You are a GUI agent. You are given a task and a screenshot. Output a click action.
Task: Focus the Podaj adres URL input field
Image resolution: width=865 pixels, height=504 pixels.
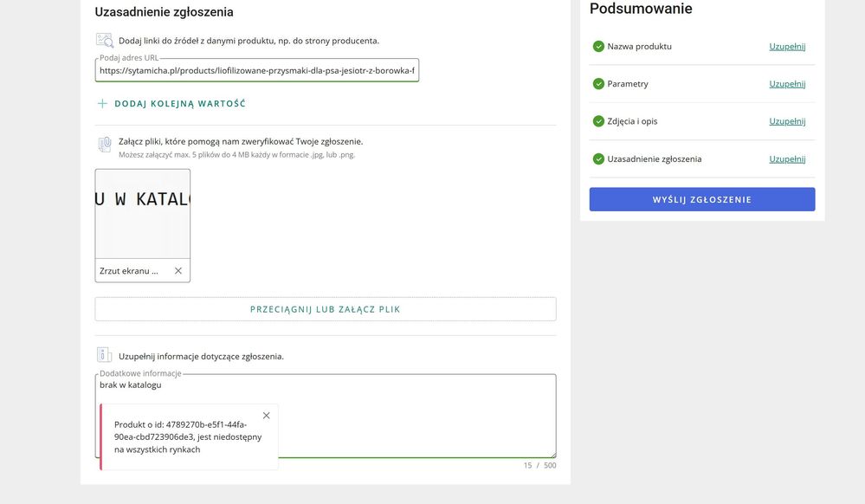256,71
